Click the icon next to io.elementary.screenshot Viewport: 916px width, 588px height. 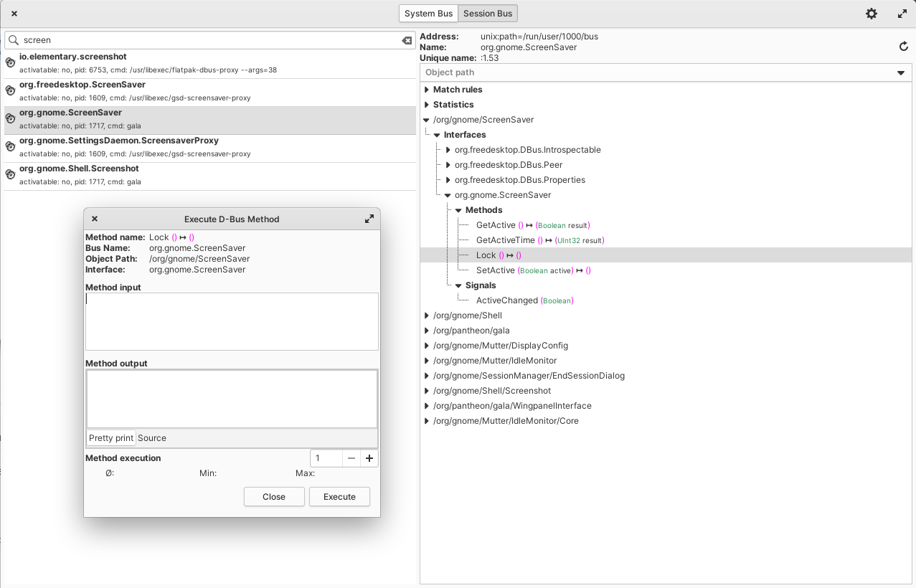(10, 62)
